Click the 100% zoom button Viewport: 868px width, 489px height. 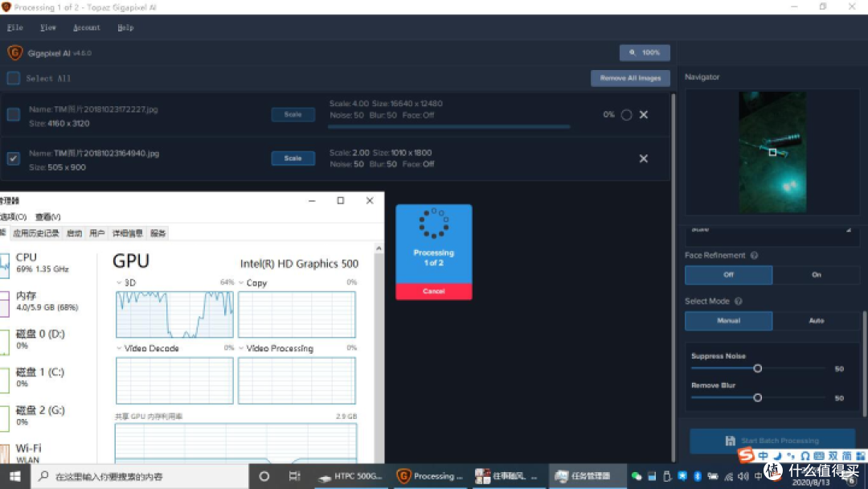645,52
